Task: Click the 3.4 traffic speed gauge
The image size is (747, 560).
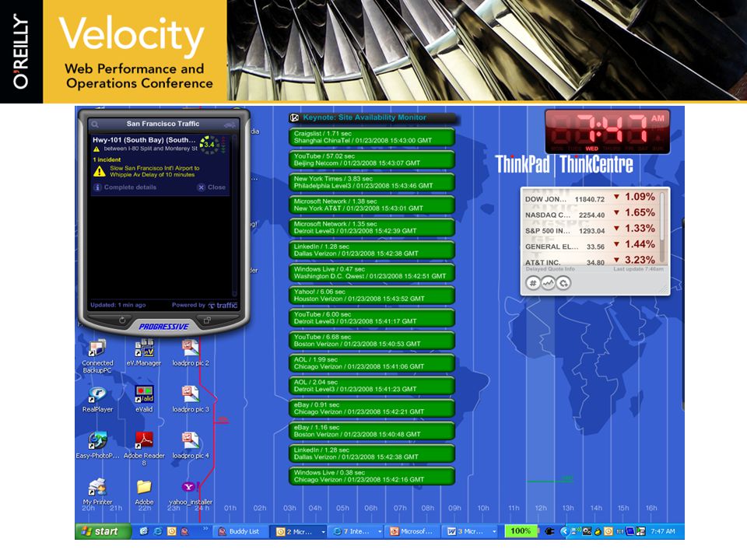Action: pos(209,145)
